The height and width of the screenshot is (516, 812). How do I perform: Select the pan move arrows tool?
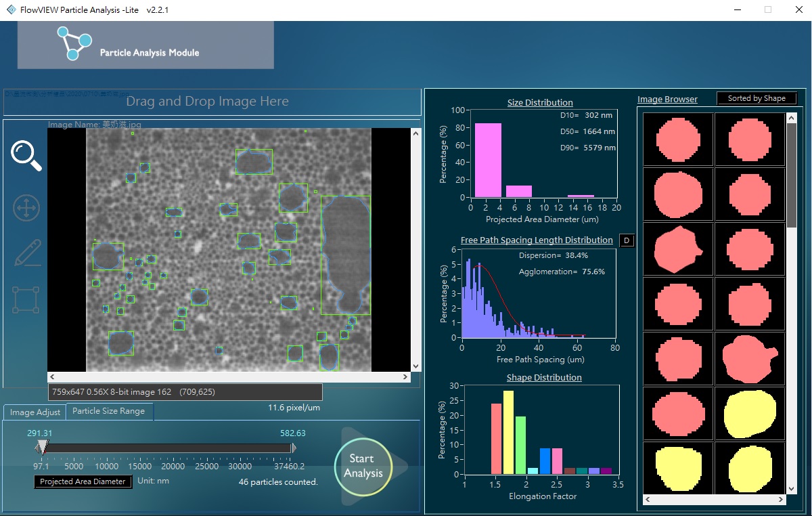26,208
